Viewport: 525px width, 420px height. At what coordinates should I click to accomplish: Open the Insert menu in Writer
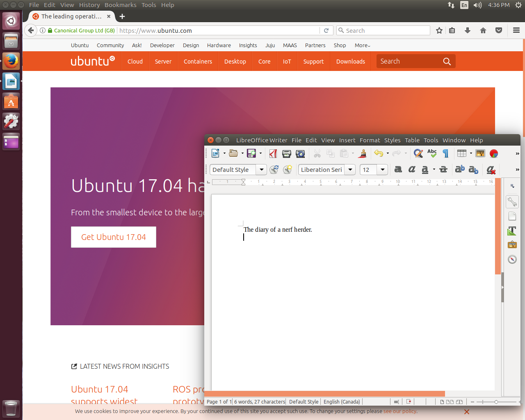[347, 140]
